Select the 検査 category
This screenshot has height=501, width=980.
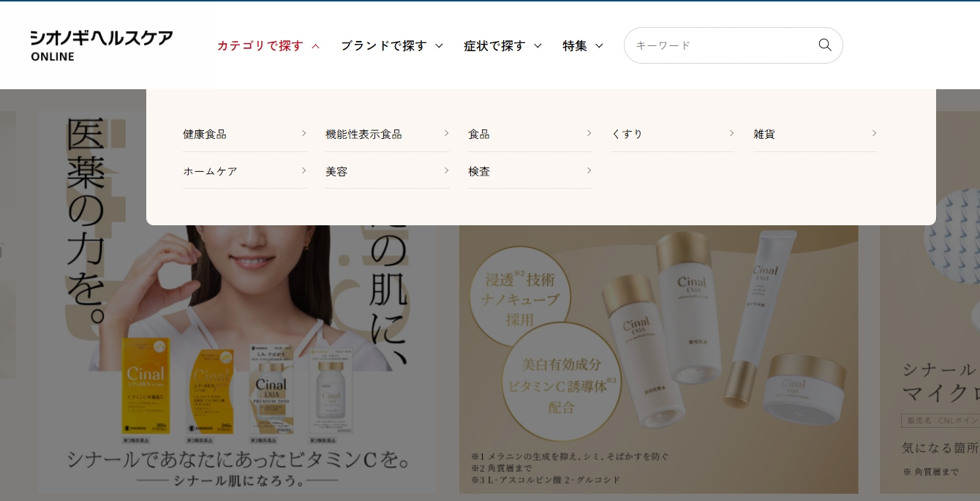pos(530,170)
